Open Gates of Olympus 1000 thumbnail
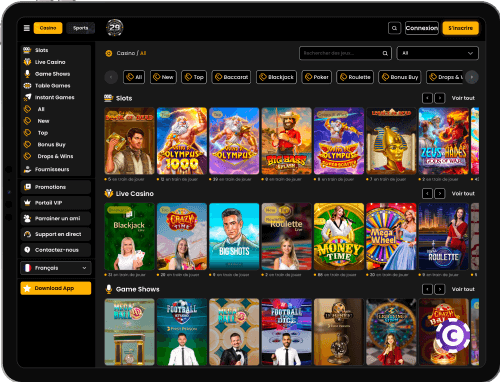This screenshot has height=382, width=500. coord(182,141)
